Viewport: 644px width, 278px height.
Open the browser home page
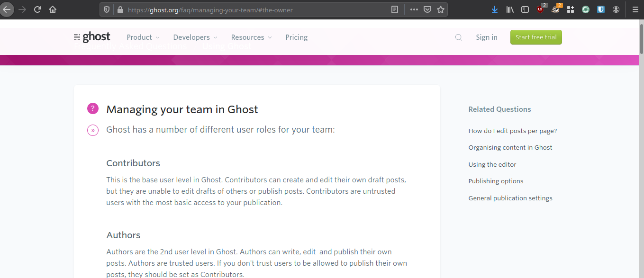53,9
